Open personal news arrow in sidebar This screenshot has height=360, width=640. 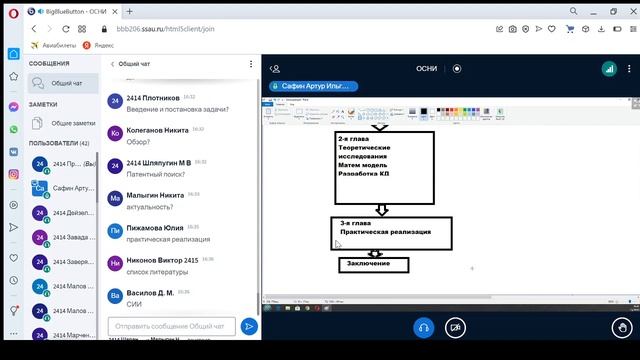pyautogui.click(x=13, y=227)
